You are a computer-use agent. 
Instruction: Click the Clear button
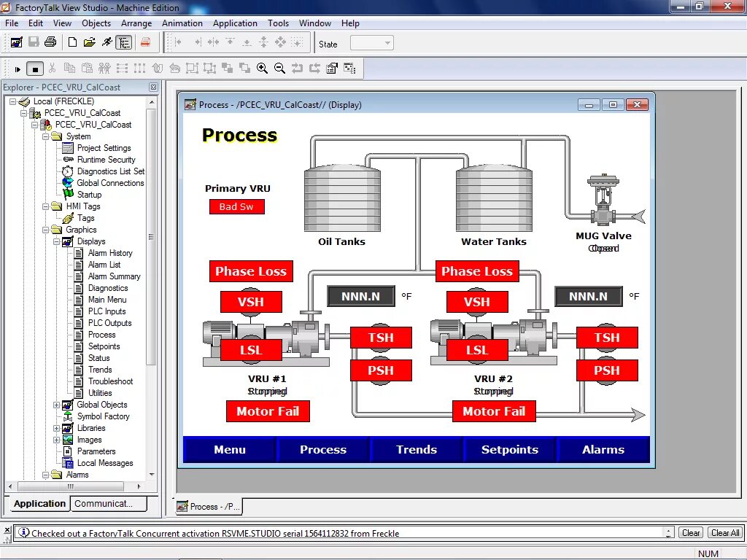690,533
